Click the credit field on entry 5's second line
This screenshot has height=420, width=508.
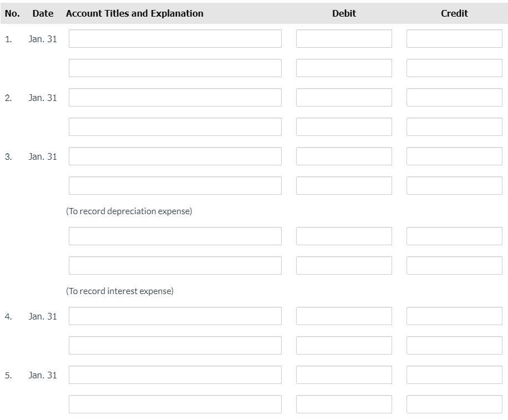[454, 404]
